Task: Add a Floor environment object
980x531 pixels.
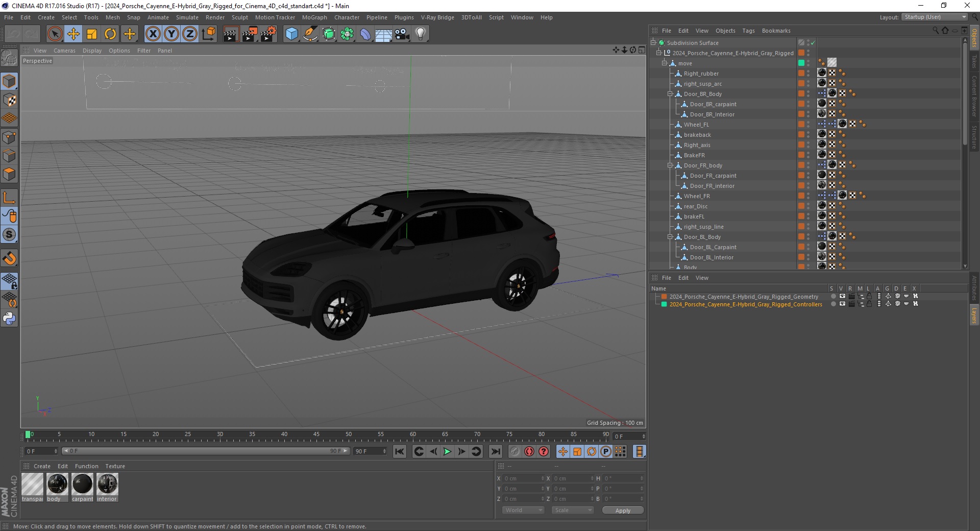Action: (384, 34)
